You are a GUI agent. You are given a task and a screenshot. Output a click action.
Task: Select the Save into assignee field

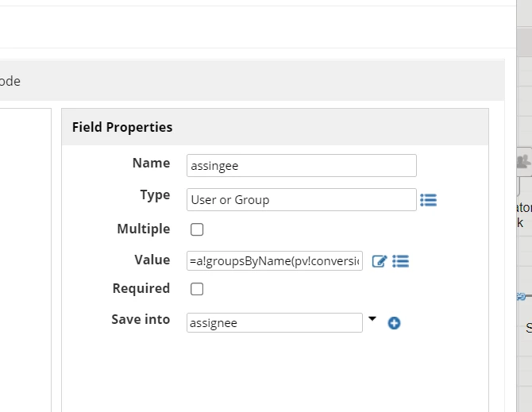(275, 322)
